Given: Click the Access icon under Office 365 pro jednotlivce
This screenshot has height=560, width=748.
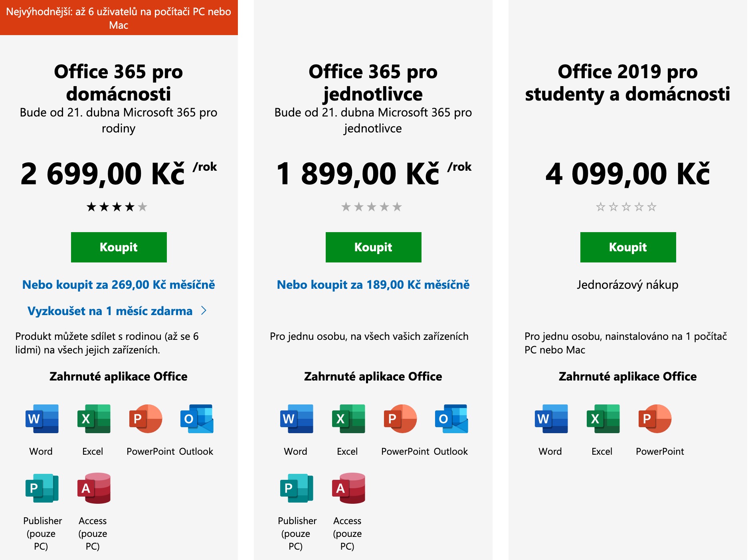Looking at the screenshot, I should tap(348, 488).
